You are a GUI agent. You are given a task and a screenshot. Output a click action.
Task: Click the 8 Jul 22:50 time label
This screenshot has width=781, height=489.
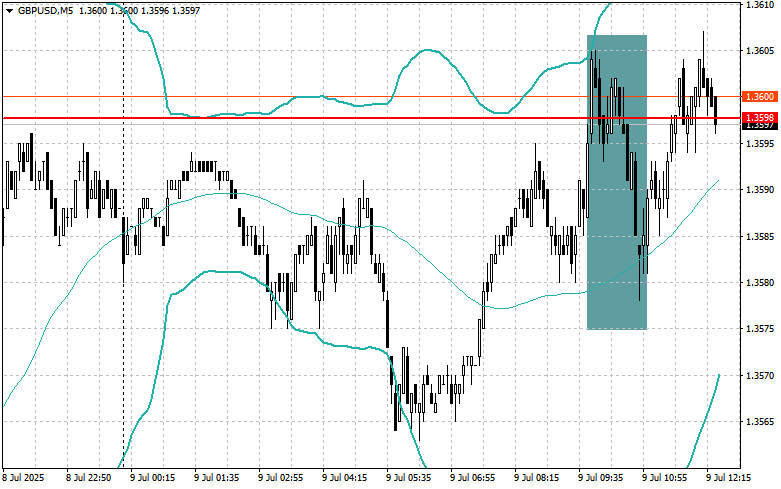(88, 478)
